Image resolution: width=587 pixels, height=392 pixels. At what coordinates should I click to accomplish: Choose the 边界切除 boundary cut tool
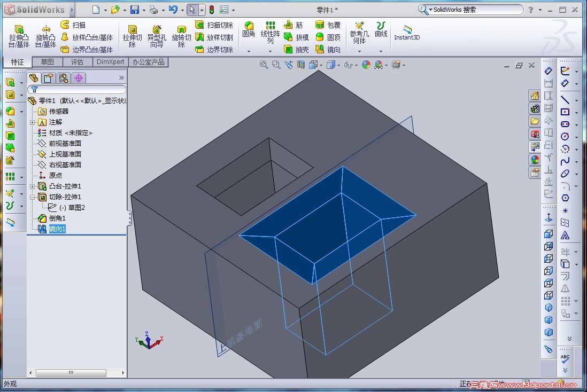pyautogui.click(x=214, y=49)
